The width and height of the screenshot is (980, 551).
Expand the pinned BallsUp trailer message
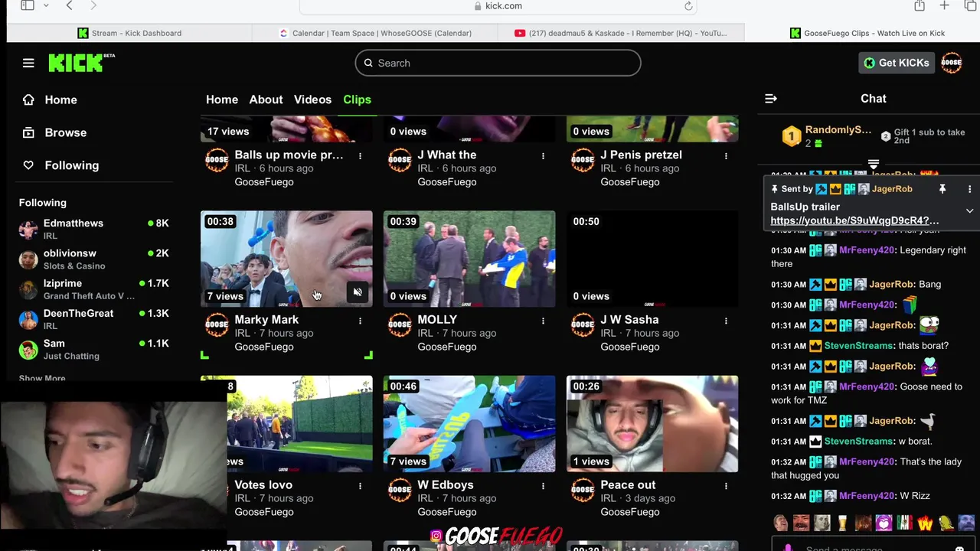(x=969, y=211)
